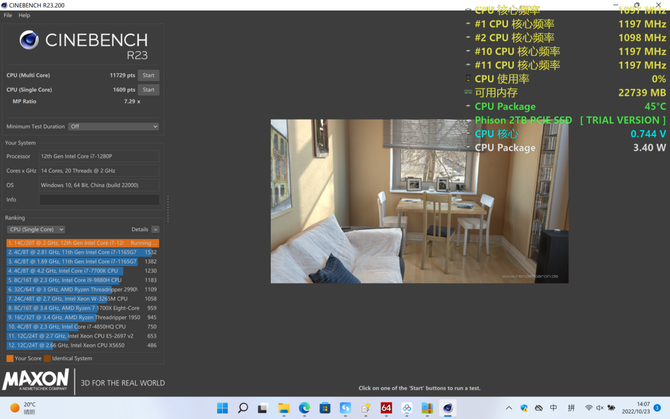Viewport: 670px width, 419px height.
Task: Click the CPU 使用率 0% overlay line
Action: 566,79
